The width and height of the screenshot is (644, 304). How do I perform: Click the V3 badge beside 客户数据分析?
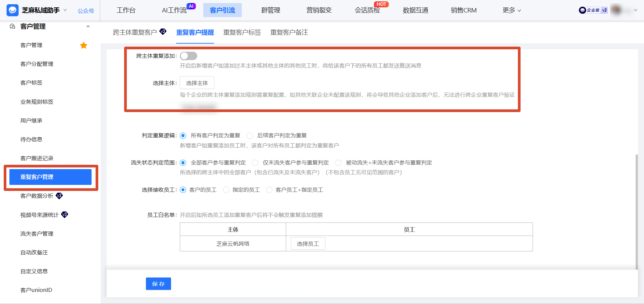pos(59,196)
